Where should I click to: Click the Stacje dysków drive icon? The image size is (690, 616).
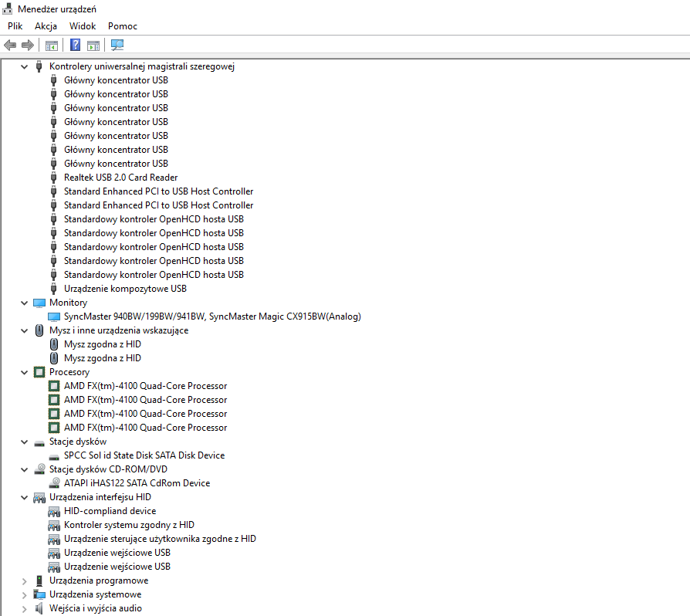click(x=39, y=444)
